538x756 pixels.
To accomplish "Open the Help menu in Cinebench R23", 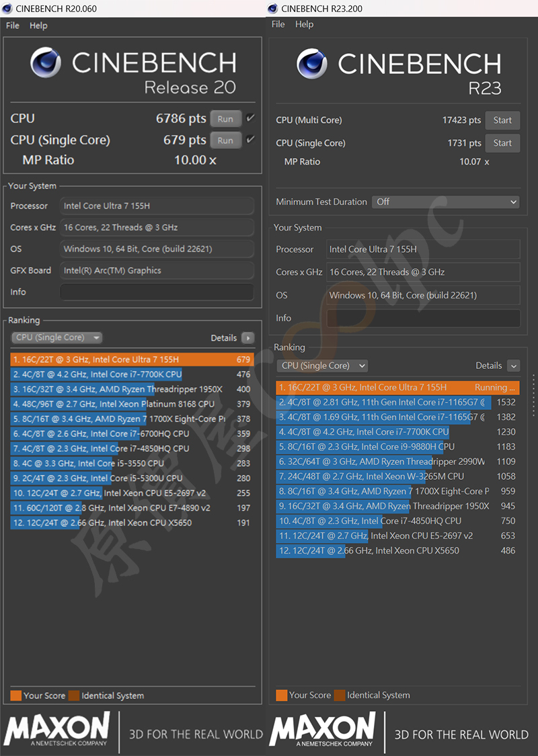I will (x=305, y=24).
